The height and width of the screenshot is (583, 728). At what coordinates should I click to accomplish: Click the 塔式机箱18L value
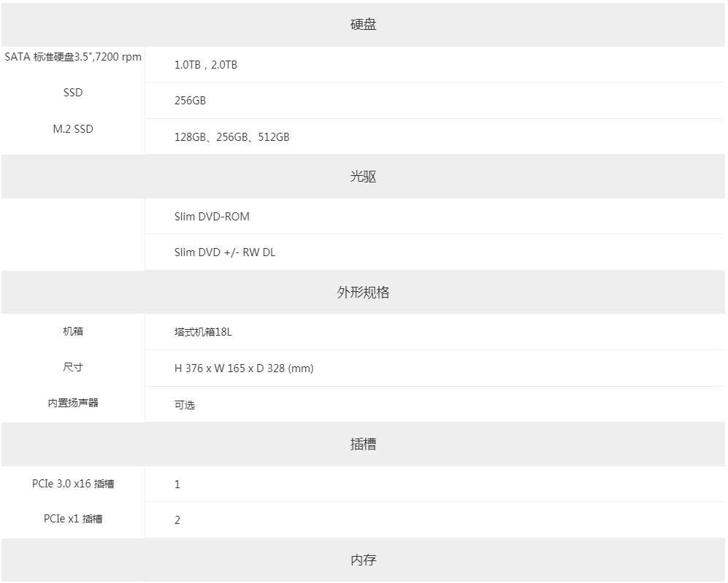click(203, 332)
